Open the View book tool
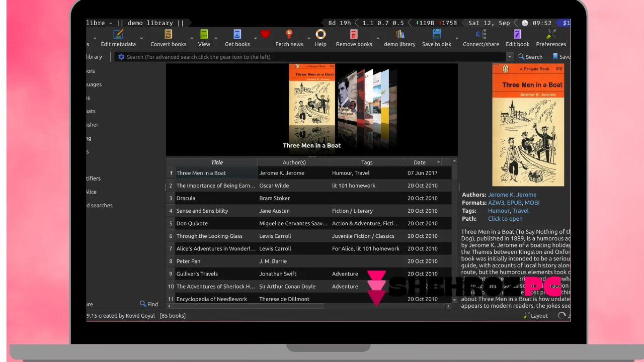 pyautogui.click(x=204, y=38)
